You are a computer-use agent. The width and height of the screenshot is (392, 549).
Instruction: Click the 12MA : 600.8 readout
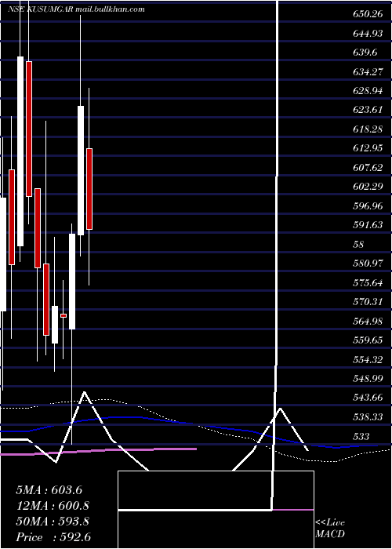click(x=53, y=506)
